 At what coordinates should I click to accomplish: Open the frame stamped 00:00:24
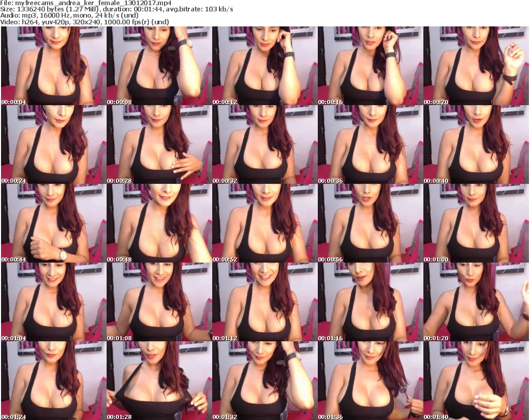[53, 144]
